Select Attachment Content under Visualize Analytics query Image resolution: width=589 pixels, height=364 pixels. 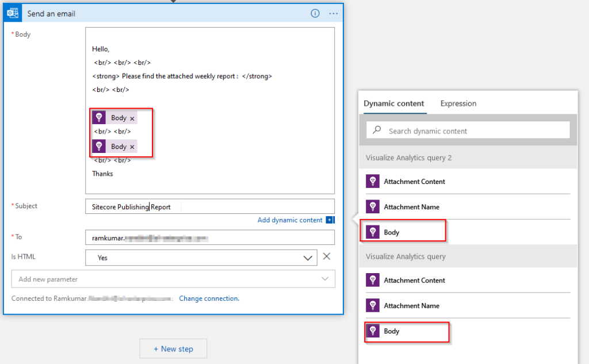[414, 281]
